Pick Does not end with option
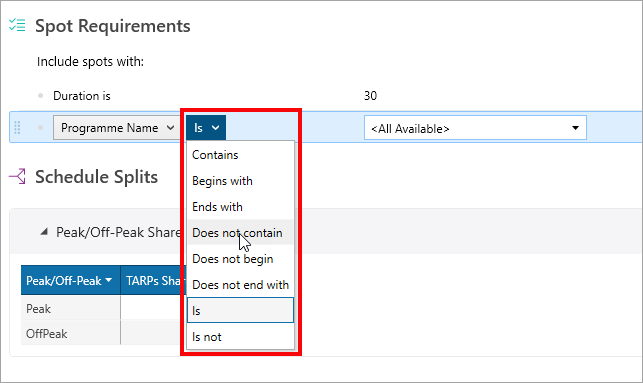 tap(240, 285)
